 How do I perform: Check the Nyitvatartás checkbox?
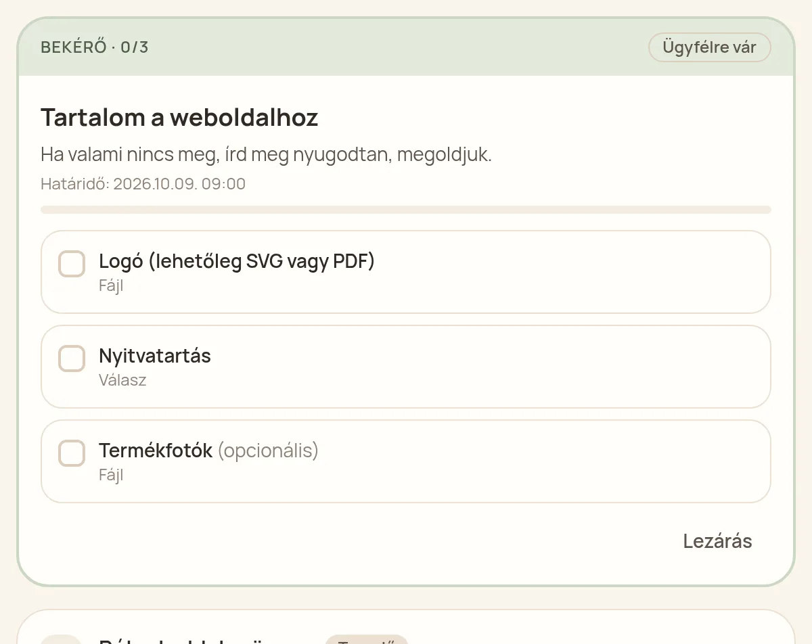pyautogui.click(x=72, y=359)
